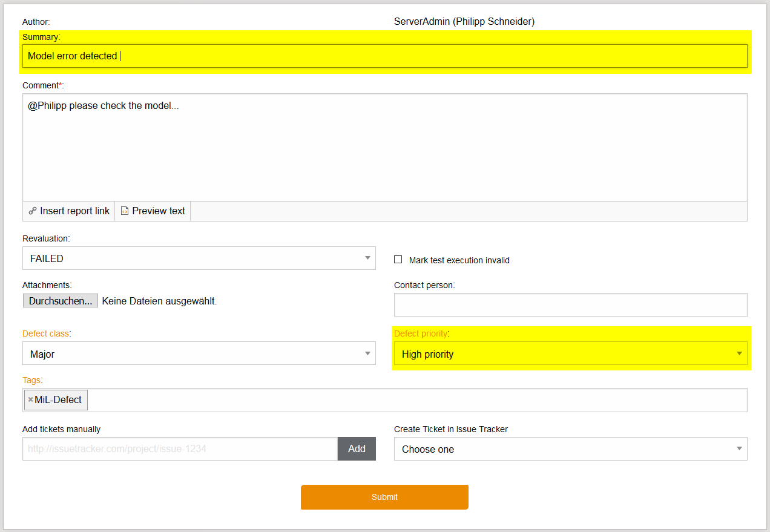The image size is (770, 532).
Task: Click the Add button for manual tickets
Action: 357,449
